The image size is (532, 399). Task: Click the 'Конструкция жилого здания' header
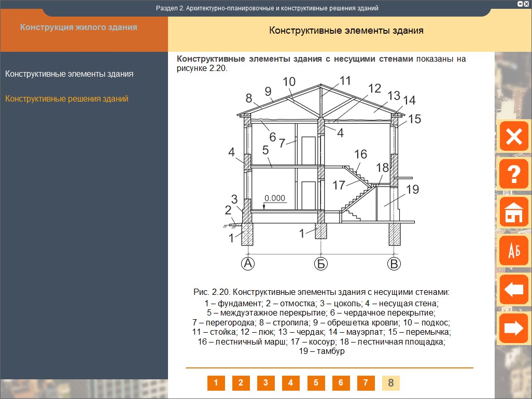pyautogui.click(x=79, y=27)
